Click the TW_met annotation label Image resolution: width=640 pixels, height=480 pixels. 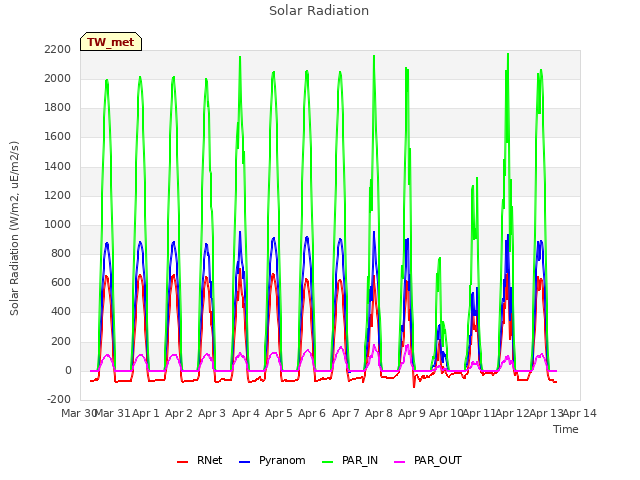pyautogui.click(x=111, y=42)
